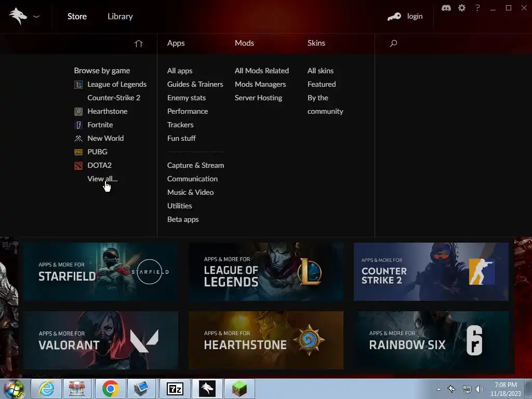Choose New World from the game list
Viewport: 532px width, 399px height.
coord(105,138)
